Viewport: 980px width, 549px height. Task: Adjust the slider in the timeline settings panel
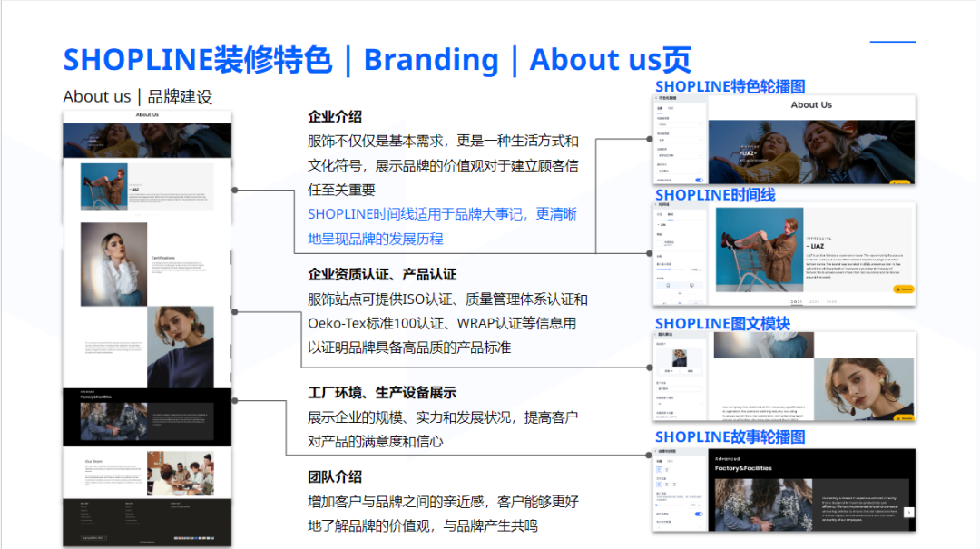(x=671, y=270)
